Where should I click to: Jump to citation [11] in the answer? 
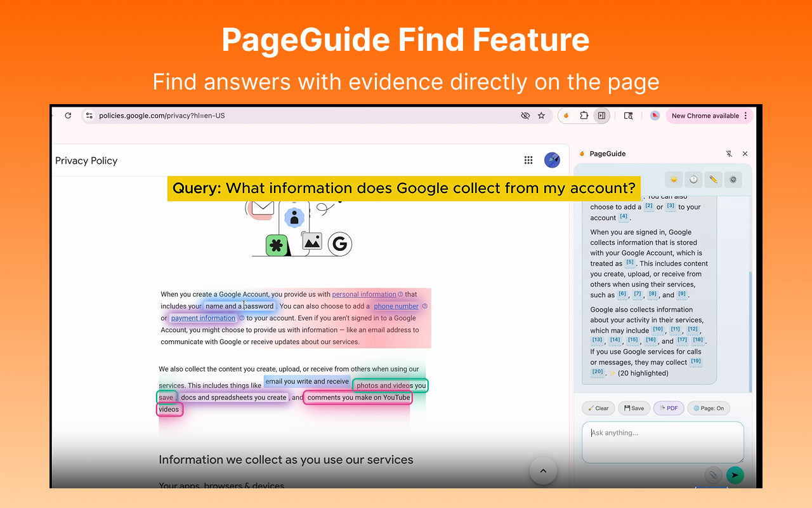point(676,329)
